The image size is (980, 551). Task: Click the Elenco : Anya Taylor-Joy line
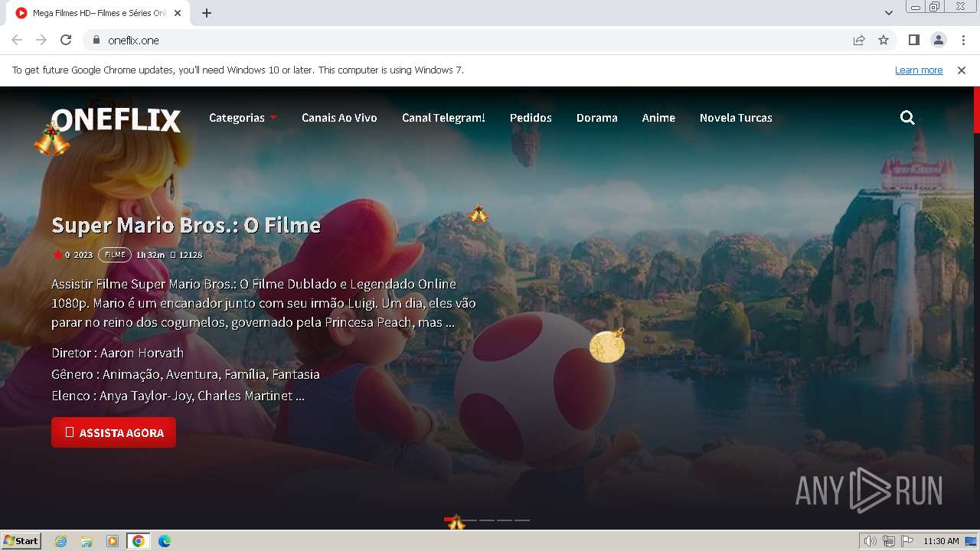coord(178,396)
